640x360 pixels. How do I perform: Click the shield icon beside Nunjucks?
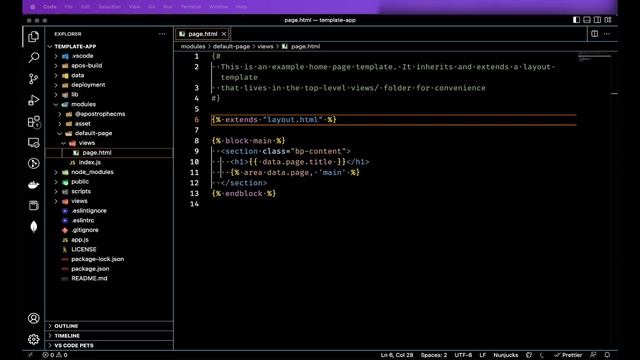(529, 355)
